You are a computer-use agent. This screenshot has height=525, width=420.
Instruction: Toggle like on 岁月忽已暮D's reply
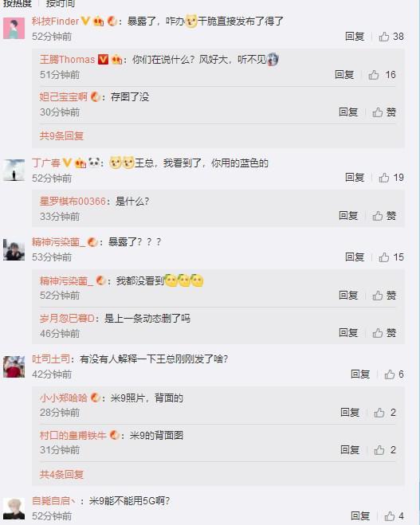click(x=384, y=333)
